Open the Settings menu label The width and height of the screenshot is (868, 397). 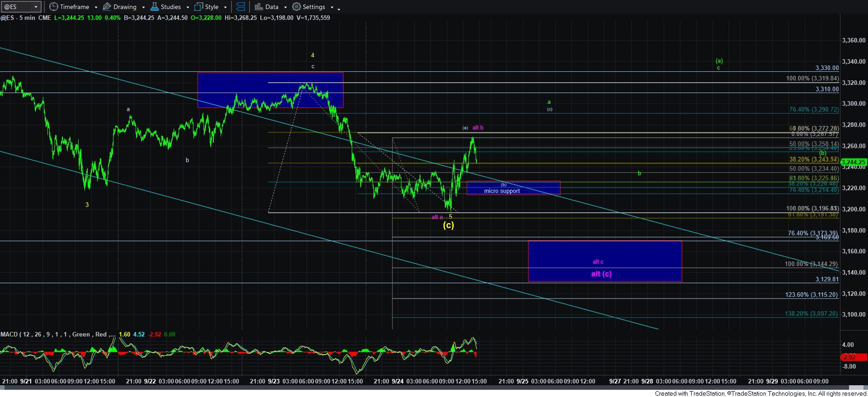click(x=314, y=7)
